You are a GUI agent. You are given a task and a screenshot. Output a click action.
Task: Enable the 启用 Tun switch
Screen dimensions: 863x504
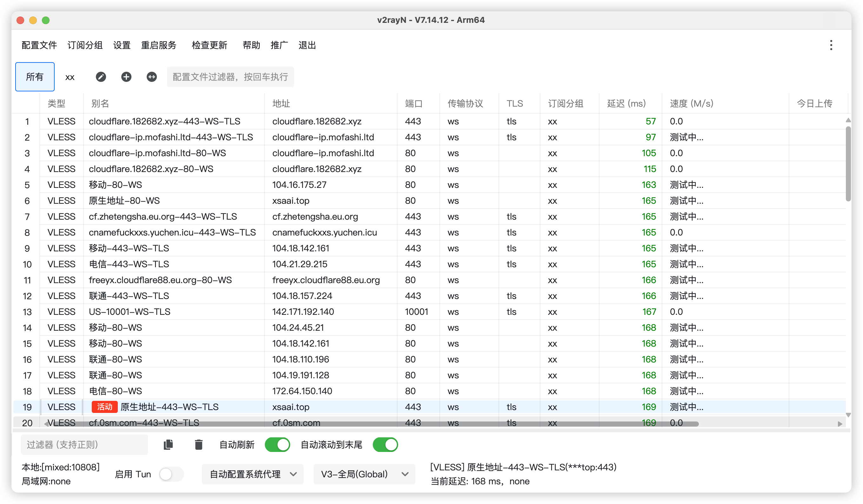pyautogui.click(x=171, y=474)
